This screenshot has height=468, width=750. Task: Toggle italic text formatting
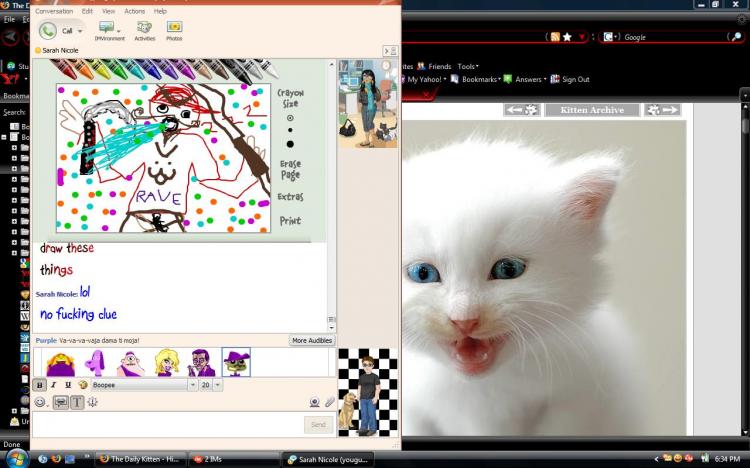54,385
